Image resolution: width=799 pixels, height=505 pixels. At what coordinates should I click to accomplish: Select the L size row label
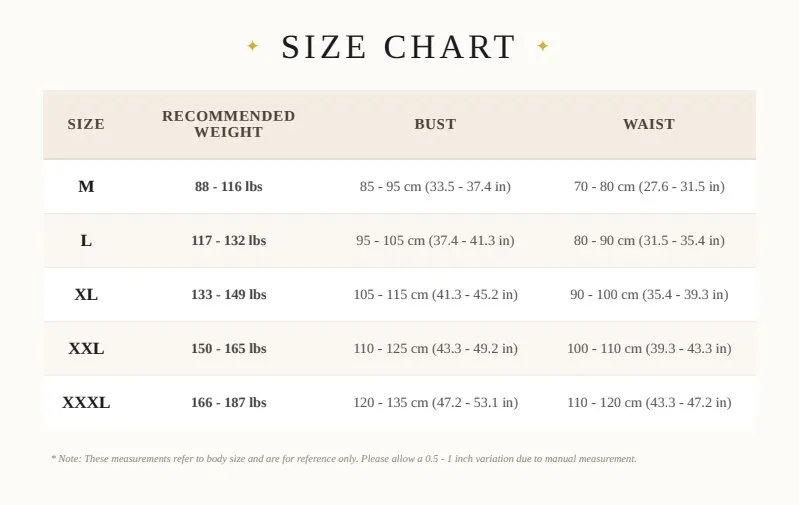click(86, 241)
